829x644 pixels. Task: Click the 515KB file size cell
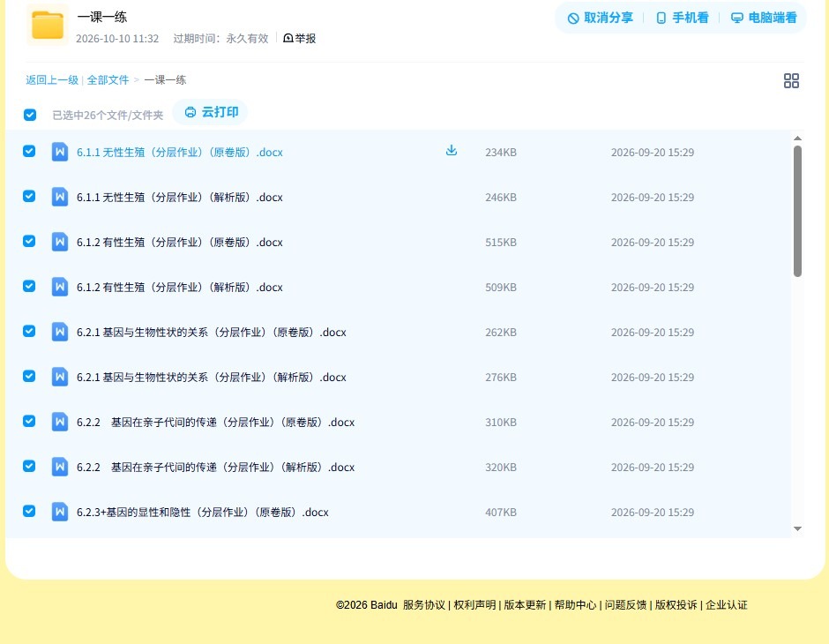point(501,242)
